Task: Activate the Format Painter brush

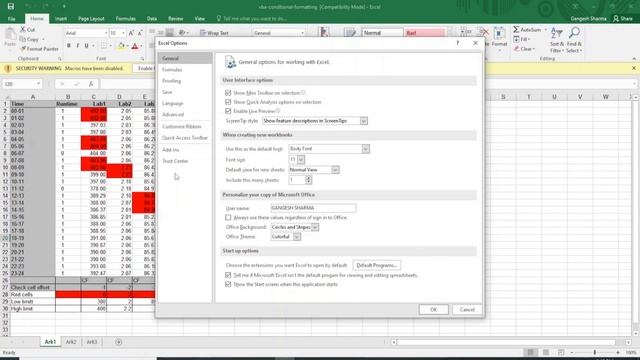Action: pyautogui.click(x=23, y=49)
